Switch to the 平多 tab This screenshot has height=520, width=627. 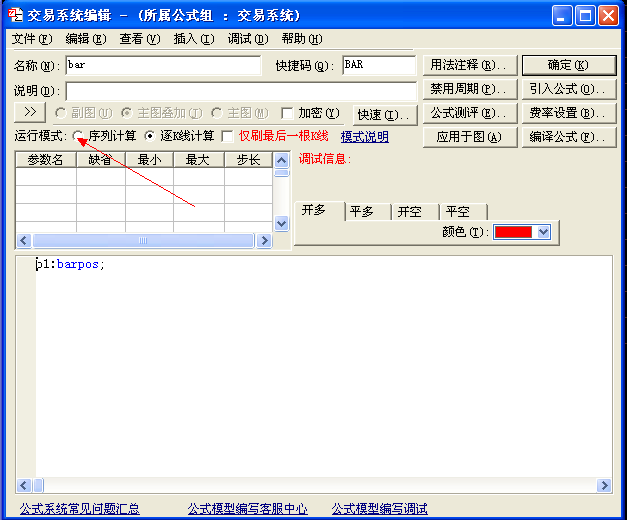368,211
